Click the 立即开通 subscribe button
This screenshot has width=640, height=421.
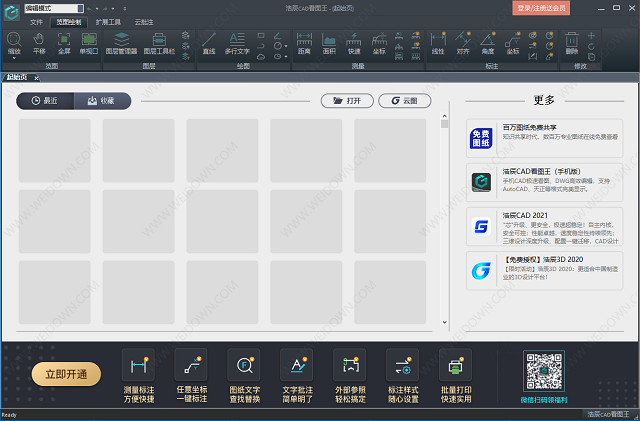click(x=66, y=374)
